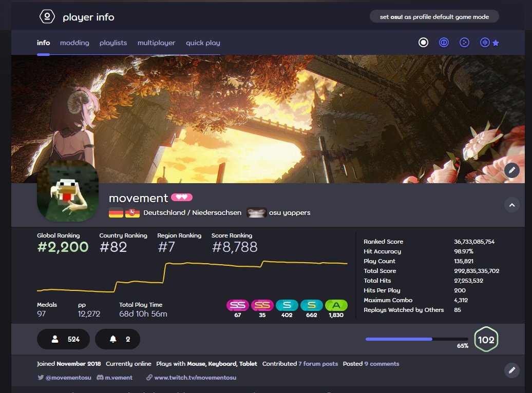
Task: Click the Germany flag icon
Action: (116, 213)
